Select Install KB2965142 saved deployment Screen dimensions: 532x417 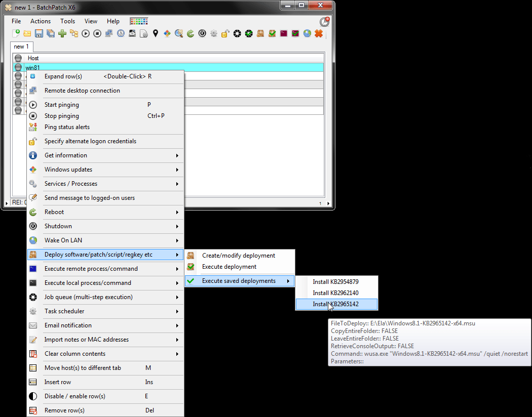coord(336,304)
